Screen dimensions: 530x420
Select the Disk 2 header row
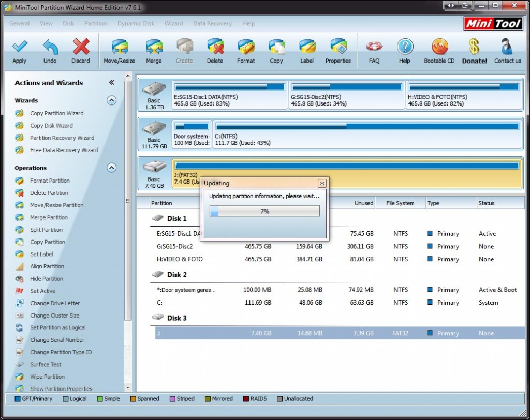click(337, 274)
